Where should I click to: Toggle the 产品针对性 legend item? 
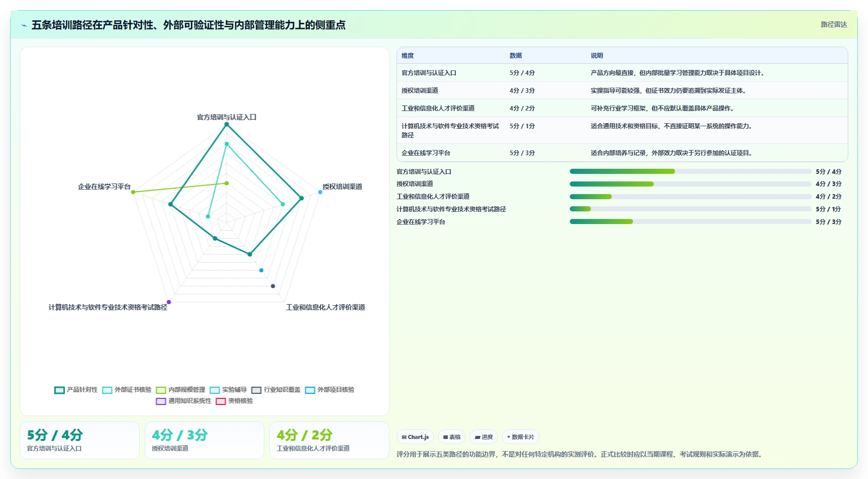pyautogui.click(x=76, y=390)
